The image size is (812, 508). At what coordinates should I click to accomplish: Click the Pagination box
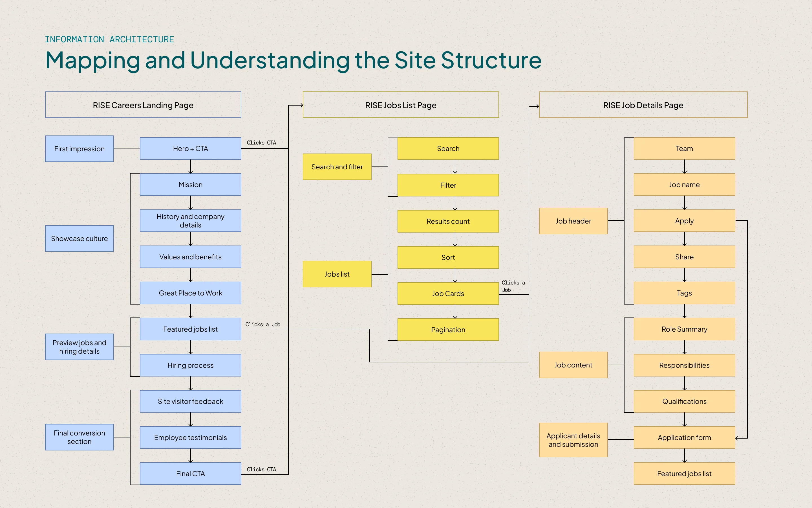pyautogui.click(x=448, y=330)
